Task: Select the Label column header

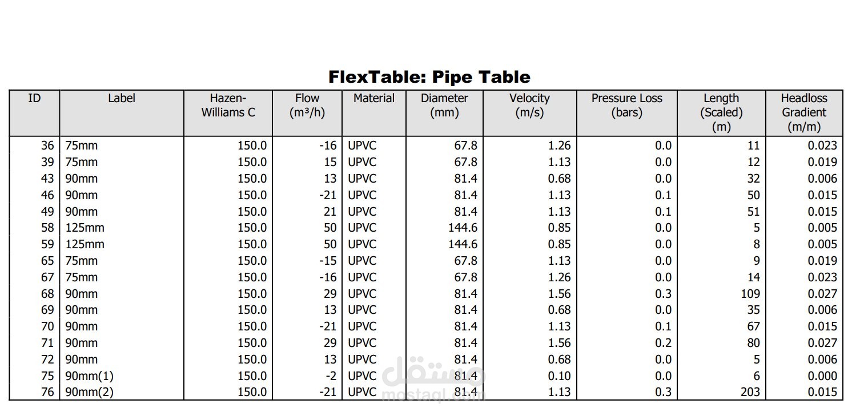Action: coord(122,113)
